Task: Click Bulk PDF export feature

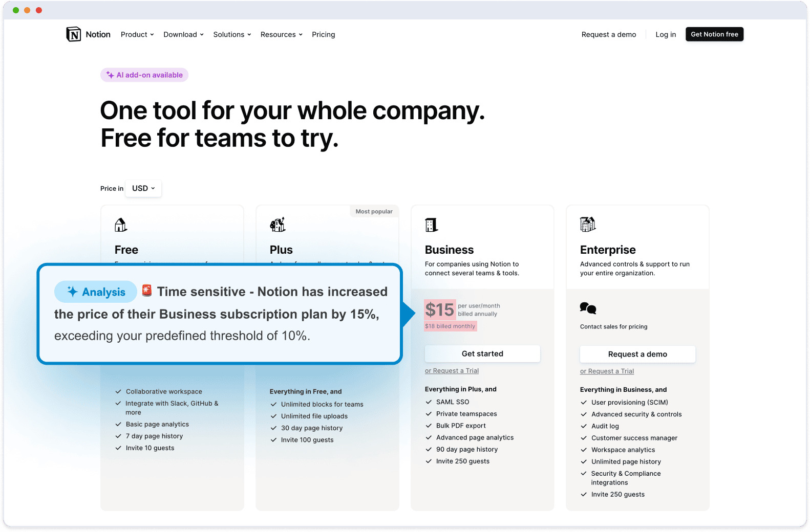Action: [x=461, y=426]
